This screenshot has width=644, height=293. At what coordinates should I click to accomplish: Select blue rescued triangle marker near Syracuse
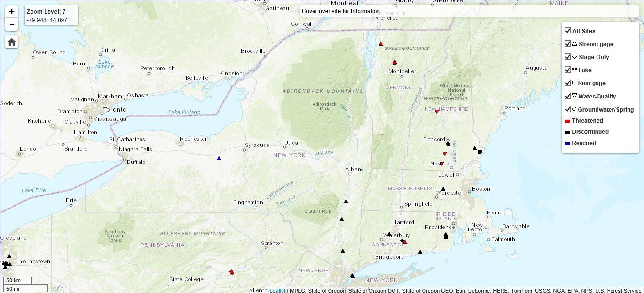[219, 158]
